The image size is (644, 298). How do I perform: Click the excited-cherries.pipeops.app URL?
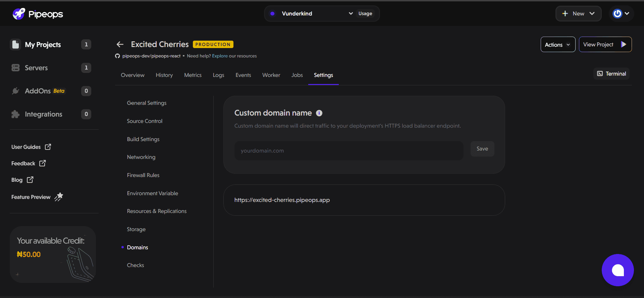tap(282, 200)
